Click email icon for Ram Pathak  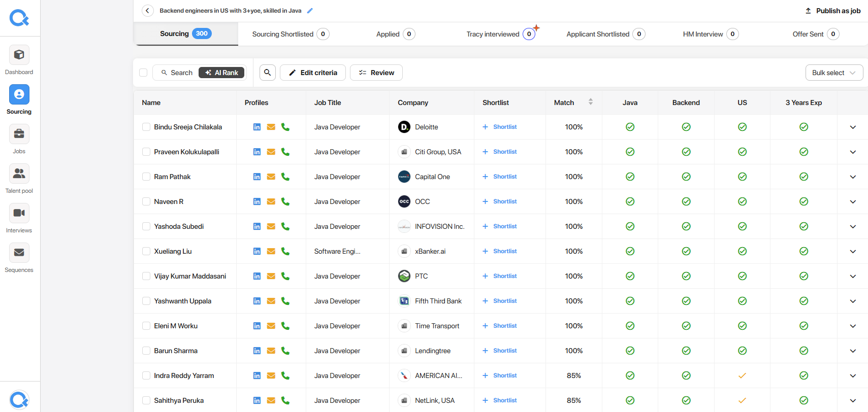pyautogui.click(x=271, y=177)
